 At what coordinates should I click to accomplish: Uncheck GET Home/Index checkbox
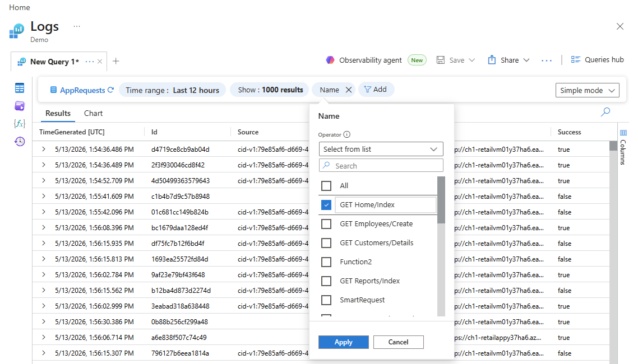[326, 205]
